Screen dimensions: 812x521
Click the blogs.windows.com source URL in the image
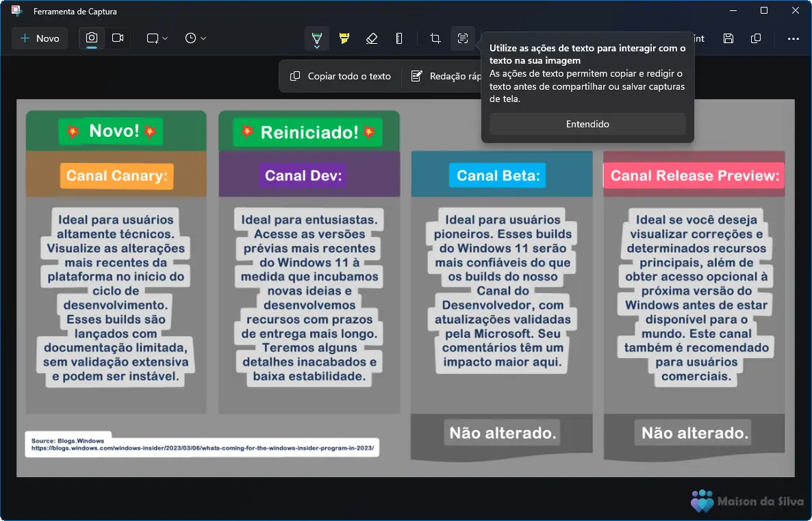tap(202, 448)
